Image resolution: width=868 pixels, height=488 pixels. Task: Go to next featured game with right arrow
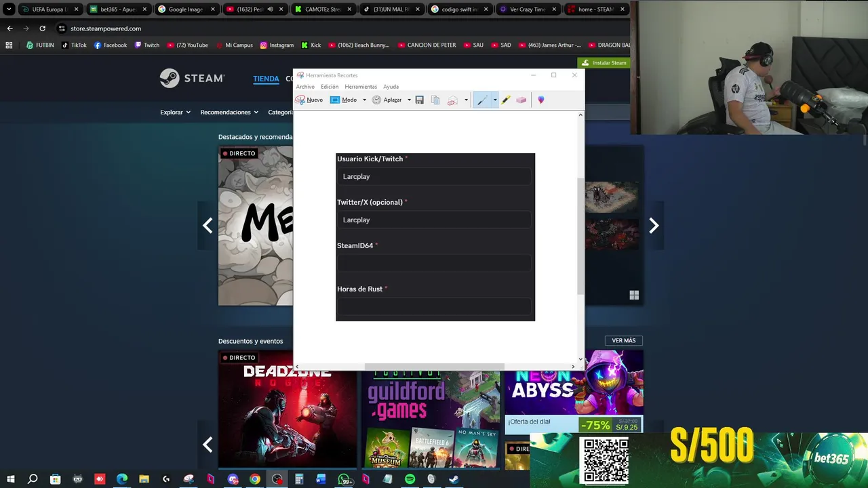(x=654, y=226)
